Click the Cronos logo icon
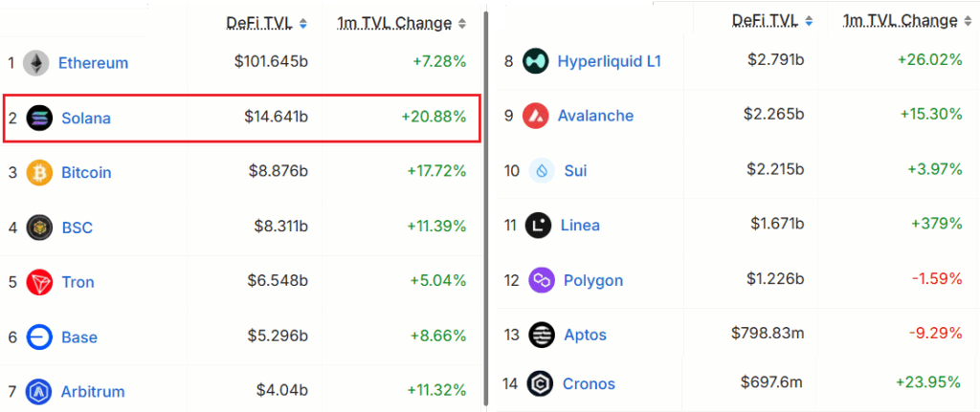This screenshot has height=412, width=980. click(541, 383)
